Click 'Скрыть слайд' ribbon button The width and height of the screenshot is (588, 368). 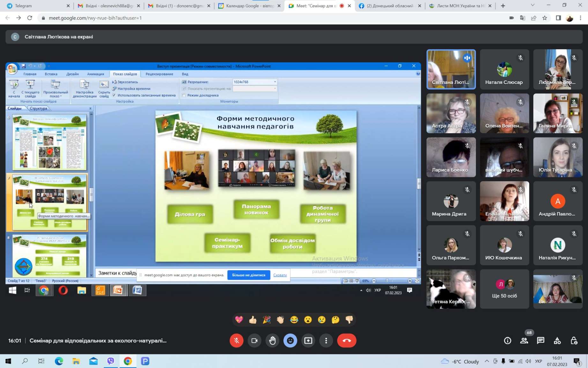pos(104,88)
